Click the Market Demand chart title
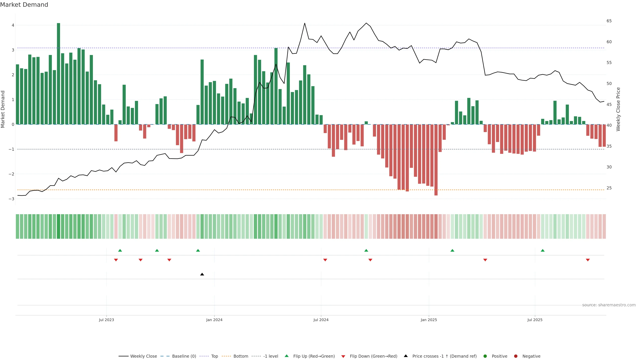Viewport: 644px width, 362px height. [24, 5]
